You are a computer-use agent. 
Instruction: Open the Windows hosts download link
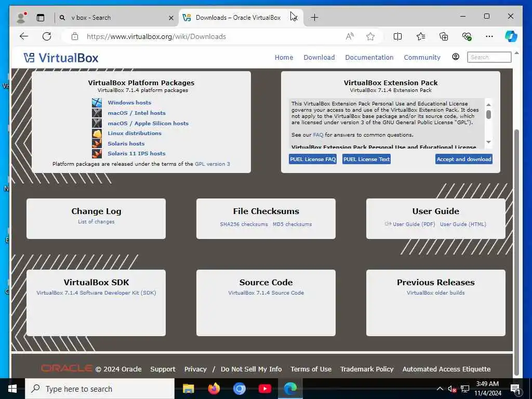[x=129, y=102]
